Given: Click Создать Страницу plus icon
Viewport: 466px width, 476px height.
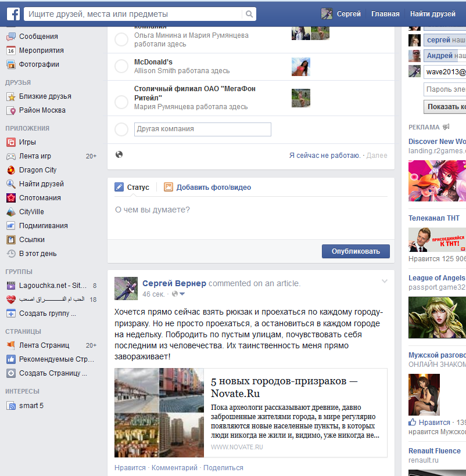Looking at the screenshot, I should (x=11, y=373).
